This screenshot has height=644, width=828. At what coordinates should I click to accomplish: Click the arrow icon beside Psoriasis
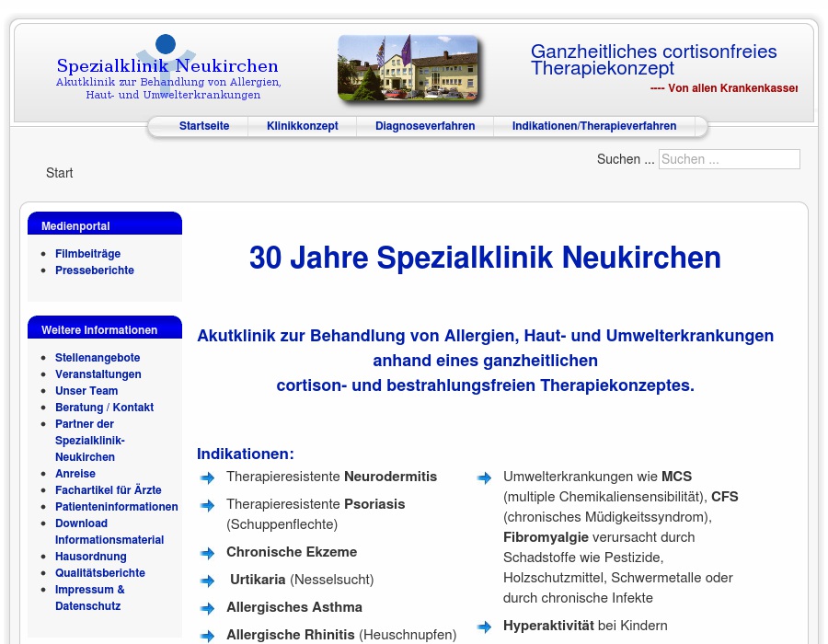(x=209, y=505)
